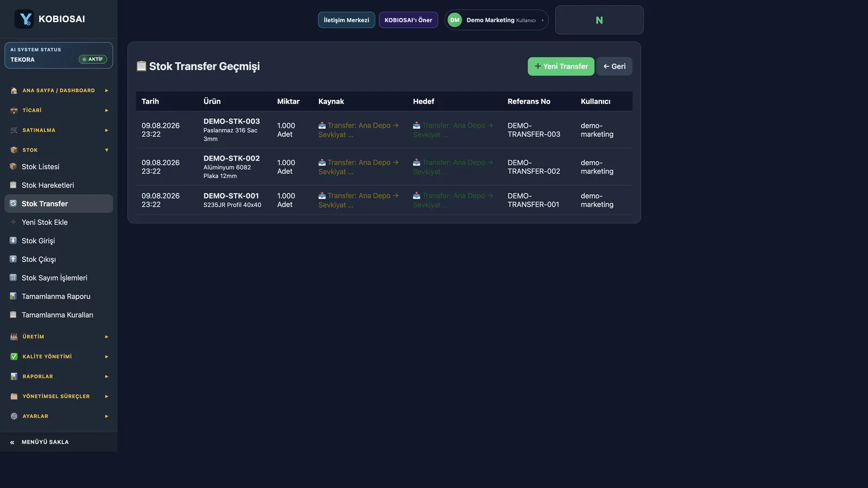This screenshot has height=488, width=868.
Task: Expand the Satınalma menu arrow
Action: click(106, 130)
